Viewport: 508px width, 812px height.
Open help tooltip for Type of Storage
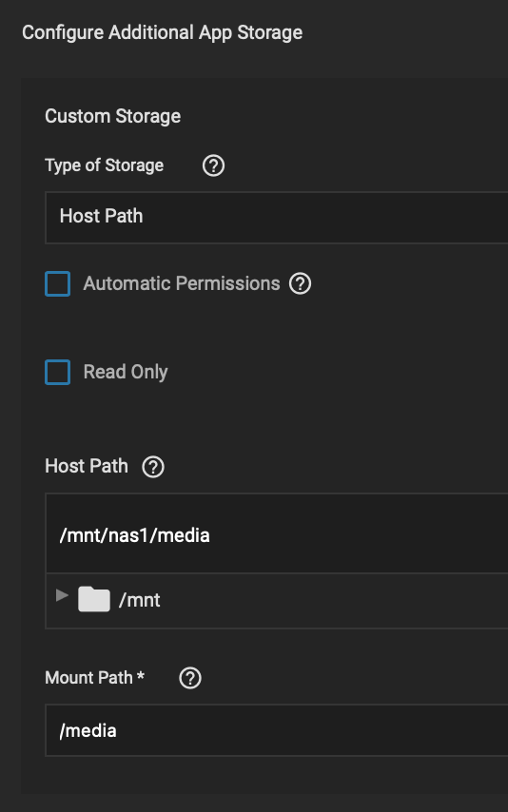pyautogui.click(x=213, y=166)
